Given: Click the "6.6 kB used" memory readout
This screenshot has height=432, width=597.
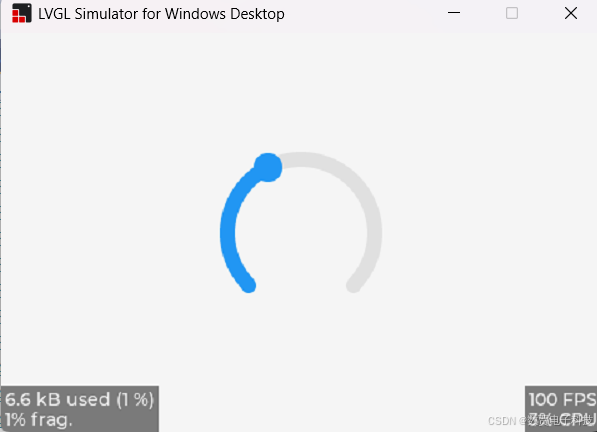Looking at the screenshot, I should point(57,400).
